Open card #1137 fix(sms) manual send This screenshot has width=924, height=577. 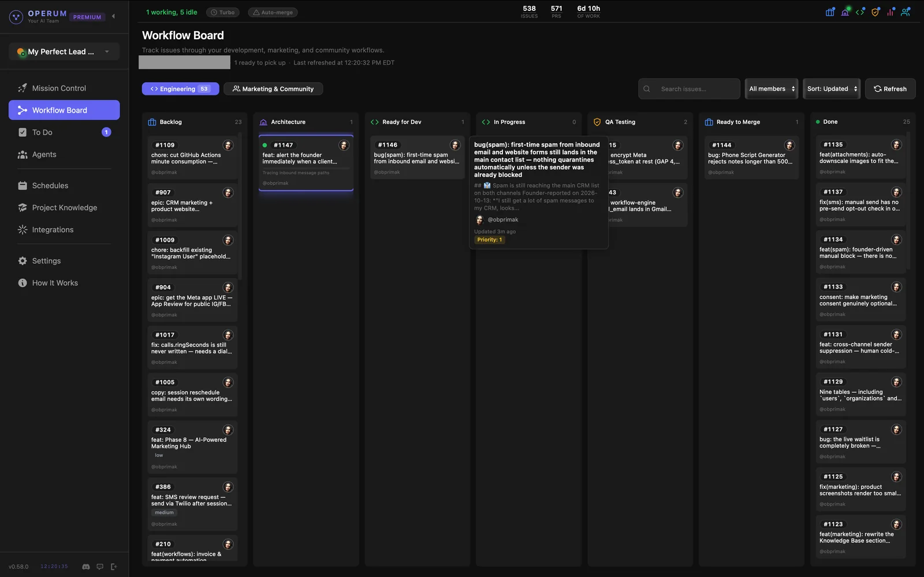[x=860, y=205]
